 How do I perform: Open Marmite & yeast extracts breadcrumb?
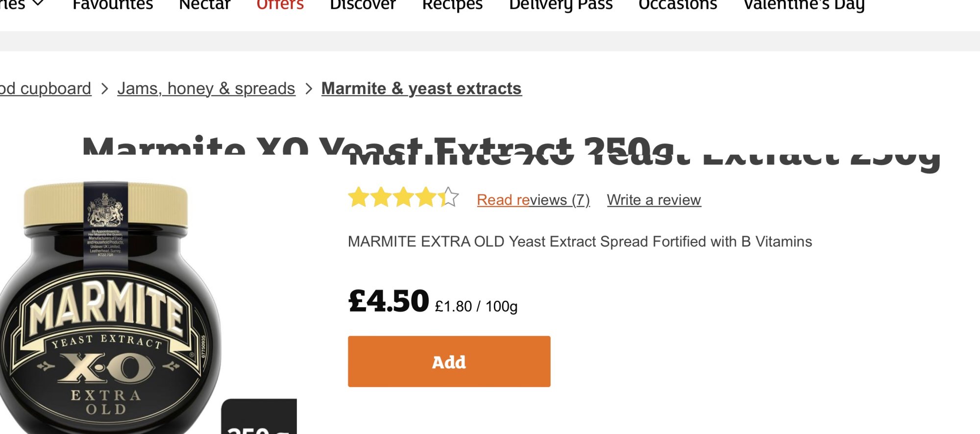[x=421, y=89]
